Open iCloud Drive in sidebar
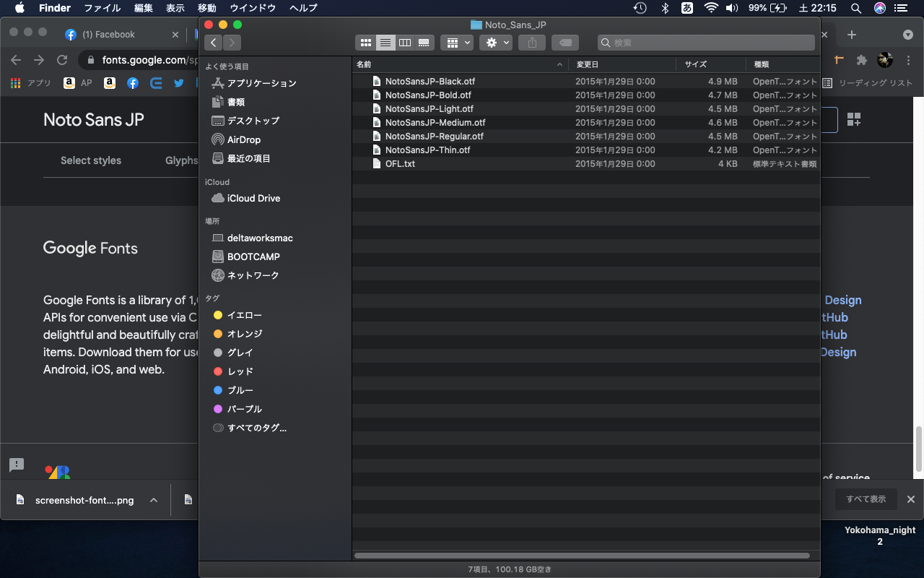This screenshot has width=924, height=578. 245,198
